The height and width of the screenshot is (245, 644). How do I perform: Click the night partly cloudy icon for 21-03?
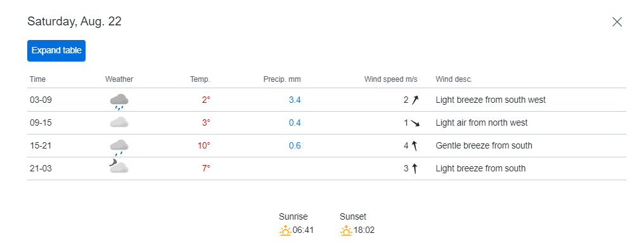pyautogui.click(x=119, y=166)
